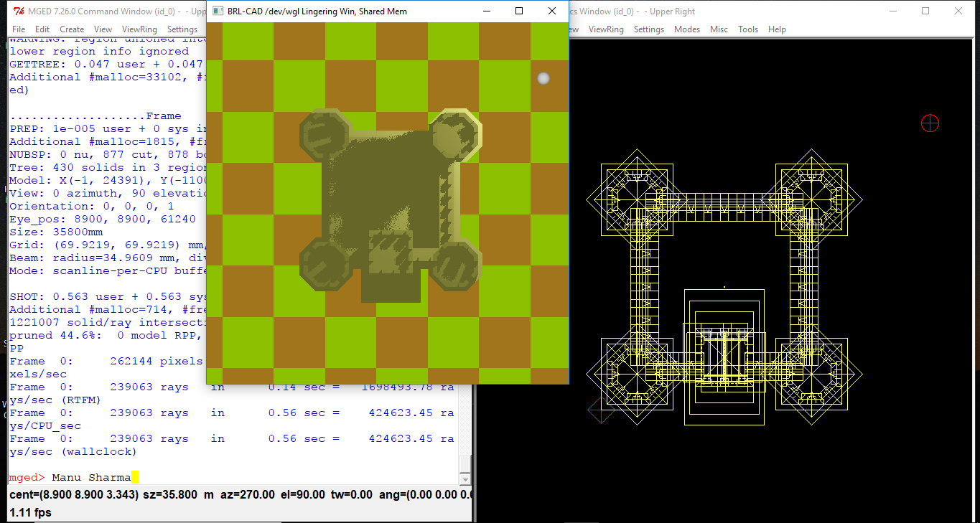Open Settings menu in Command Window
This screenshot has height=523, width=980.
pos(182,29)
